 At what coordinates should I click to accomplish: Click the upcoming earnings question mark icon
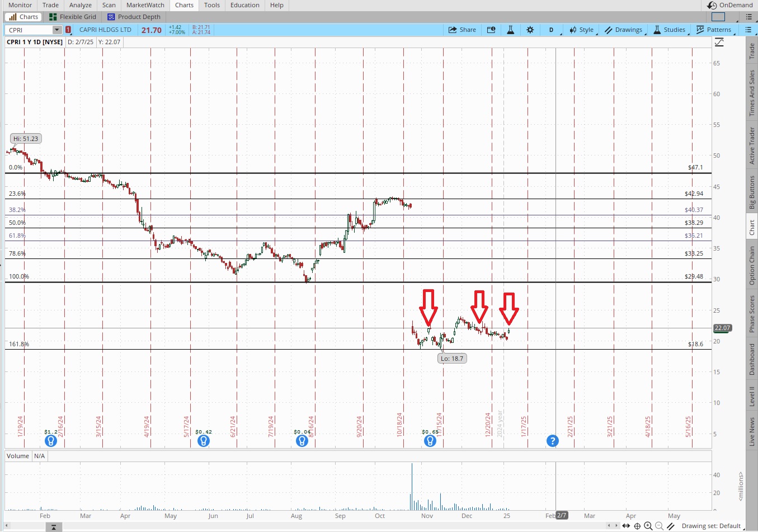point(553,441)
